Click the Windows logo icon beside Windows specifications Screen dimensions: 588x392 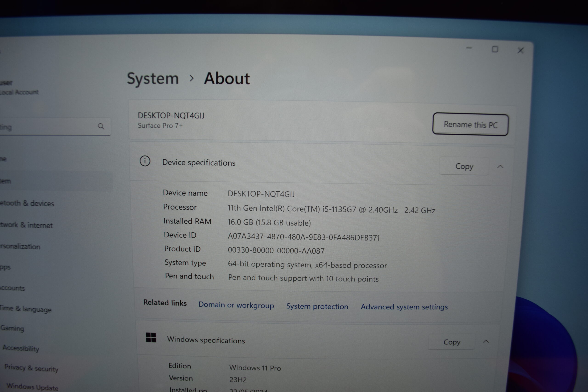(151, 338)
